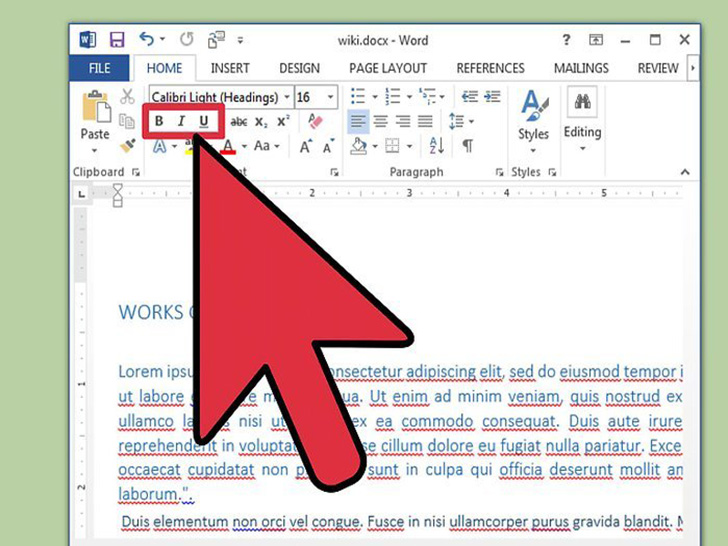Undo the last action
728x546 pixels.
(x=146, y=39)
